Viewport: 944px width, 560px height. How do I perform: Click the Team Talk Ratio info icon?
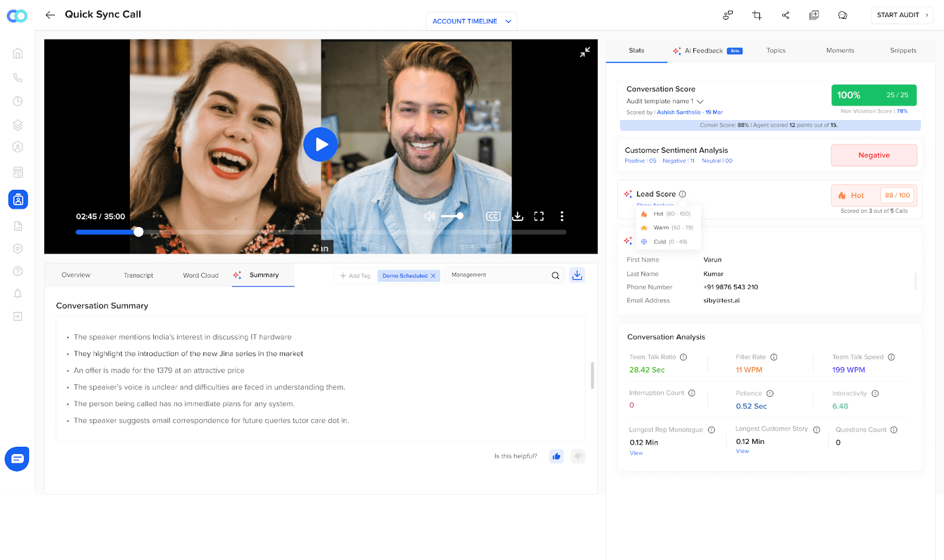pos(684,357)
